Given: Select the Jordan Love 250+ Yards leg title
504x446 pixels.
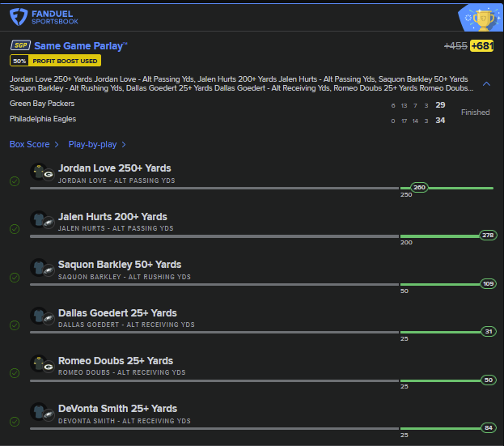Looking at the screenshot, I should pos(114,168).
